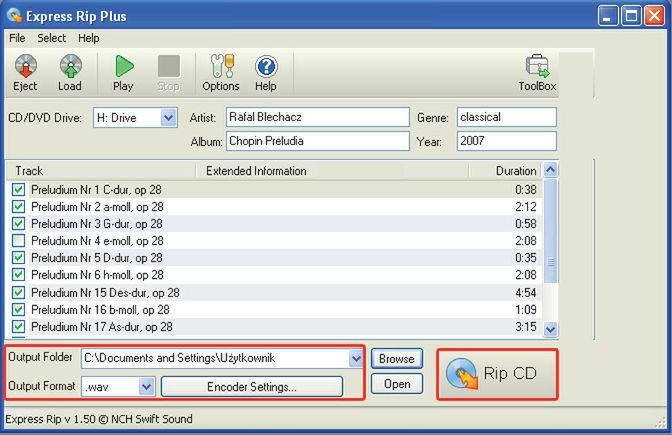Click the track list scroll up arrow

click(x=550, y=170)
